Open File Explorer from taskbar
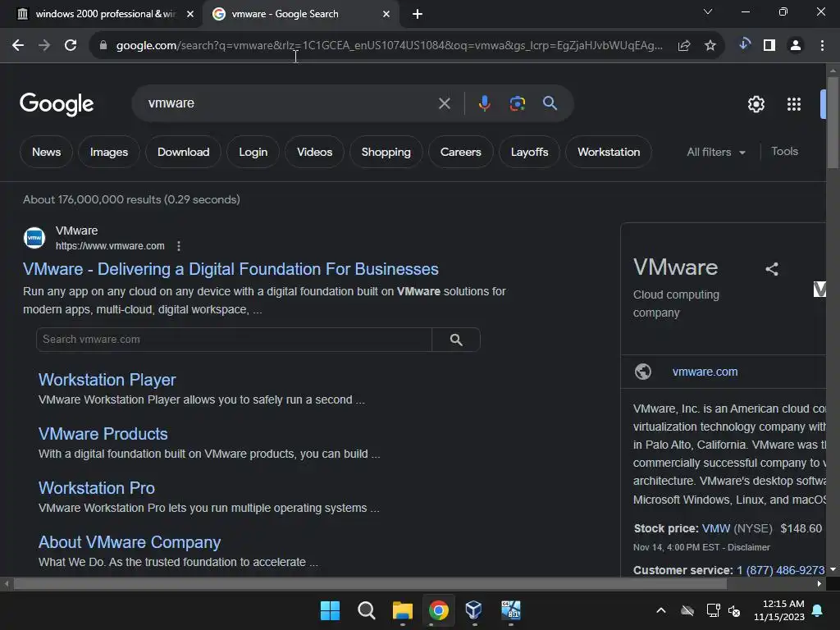Viewport: 840px width, 630px height. click(402, 610)
